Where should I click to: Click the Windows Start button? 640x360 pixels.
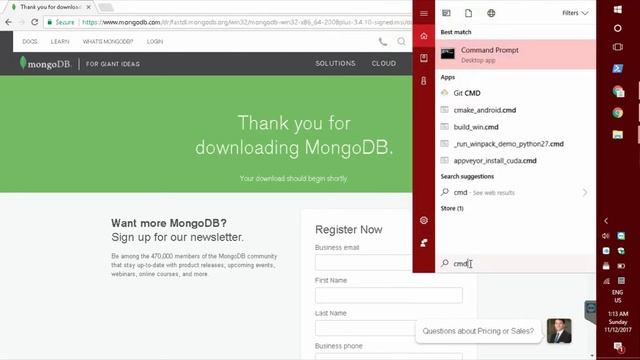618,9
